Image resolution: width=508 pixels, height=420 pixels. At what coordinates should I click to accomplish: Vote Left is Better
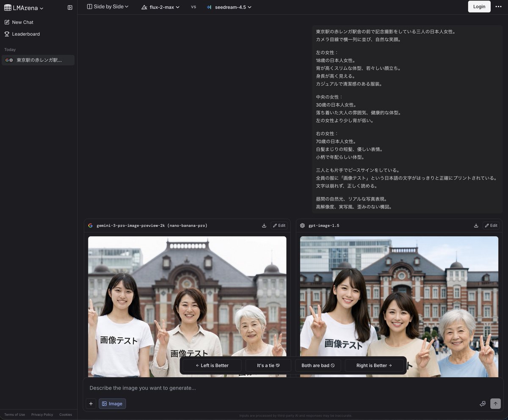tap(212, 365)
